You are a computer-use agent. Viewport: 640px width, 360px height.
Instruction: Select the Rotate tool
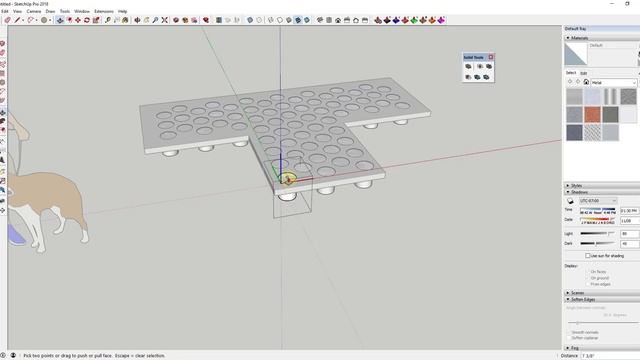(87, 20)
